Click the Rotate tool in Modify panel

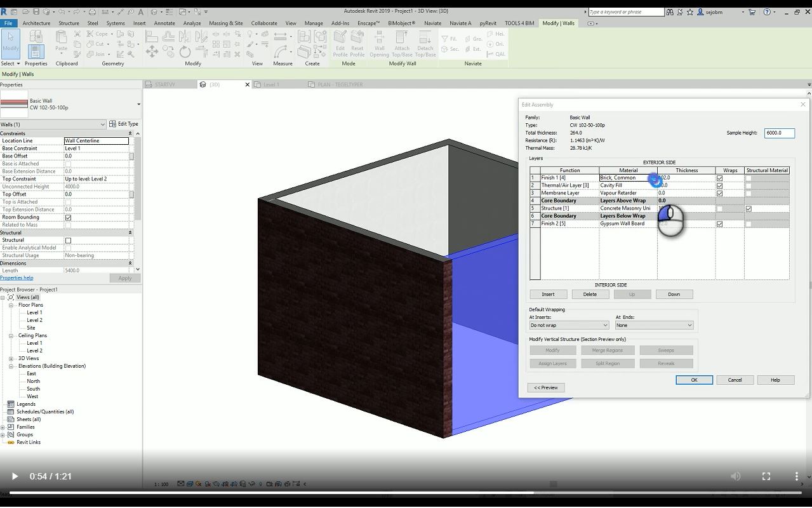tap(185, 52)
